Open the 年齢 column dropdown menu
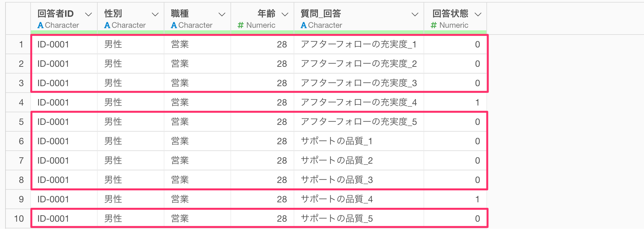The image size is (644, 242). click(x=285, y=14)
